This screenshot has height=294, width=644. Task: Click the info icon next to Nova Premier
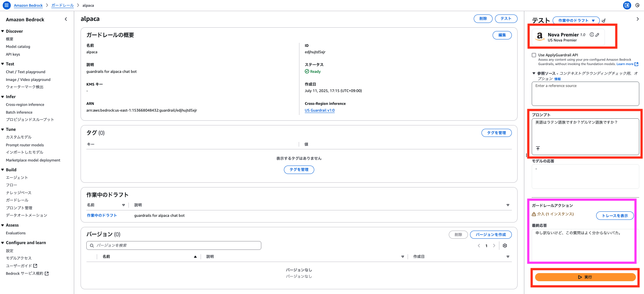[592, 35]
